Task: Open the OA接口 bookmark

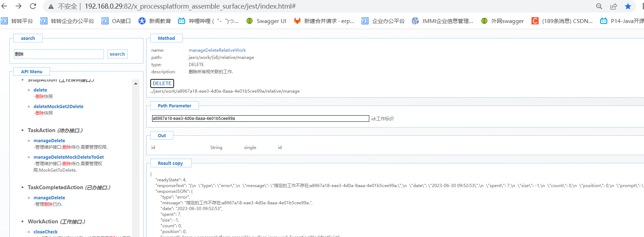Action: (x=116, y=21)
